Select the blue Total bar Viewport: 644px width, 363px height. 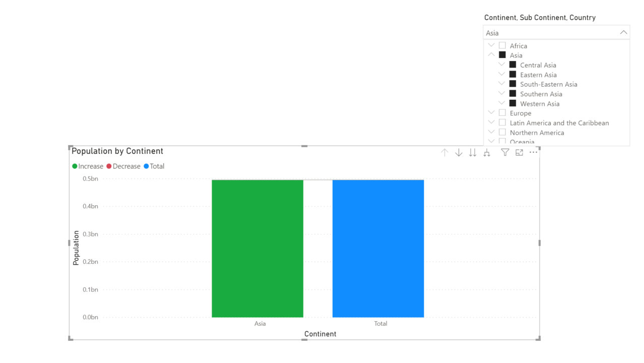click(378, 249)
